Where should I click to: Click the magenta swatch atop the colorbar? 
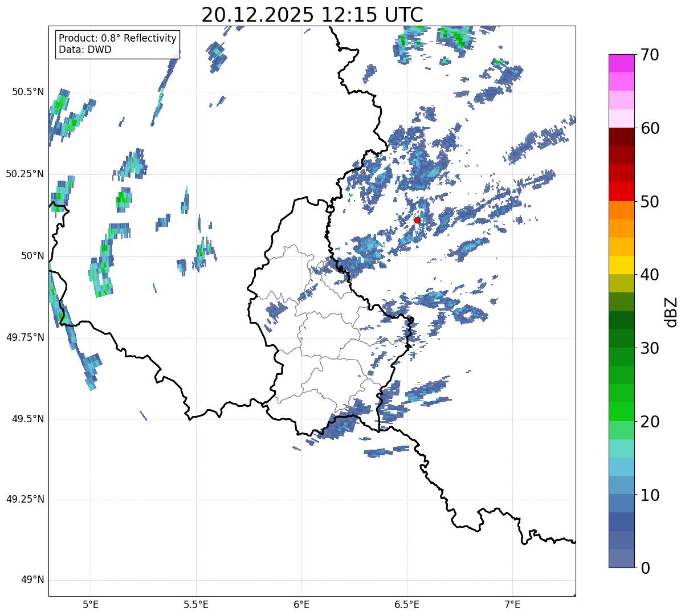coord(622,63)
